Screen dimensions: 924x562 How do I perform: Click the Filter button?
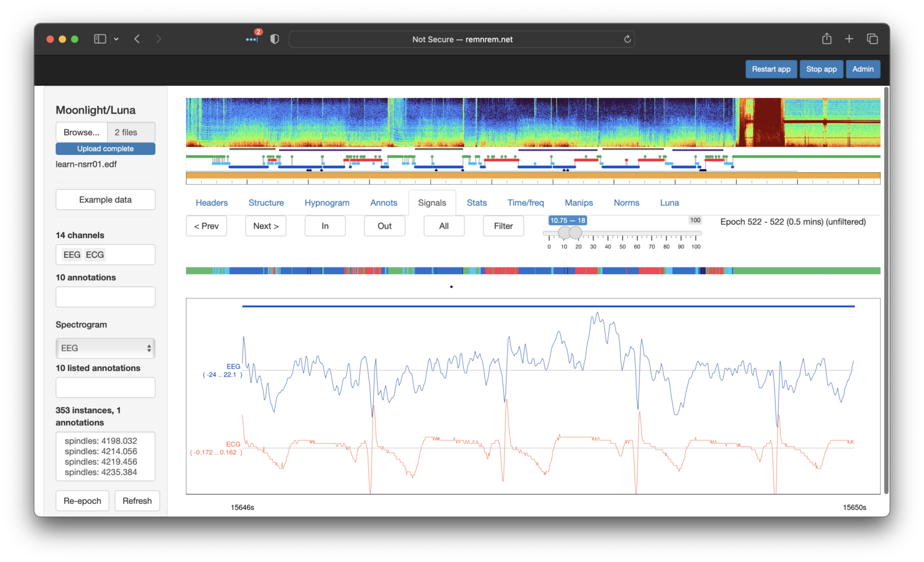tap(503, 226)
